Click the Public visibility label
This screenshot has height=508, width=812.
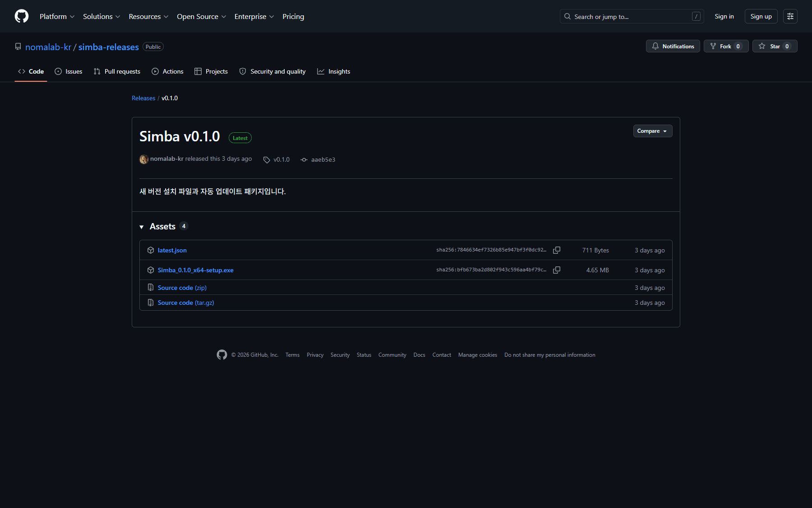point(153,47)
